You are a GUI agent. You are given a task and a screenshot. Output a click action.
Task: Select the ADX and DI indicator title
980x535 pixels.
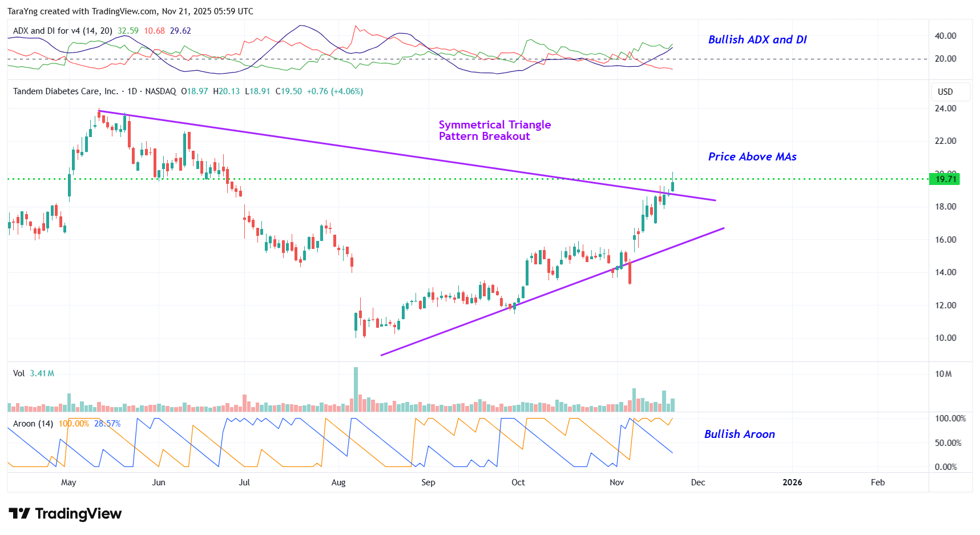pos(62,31)
